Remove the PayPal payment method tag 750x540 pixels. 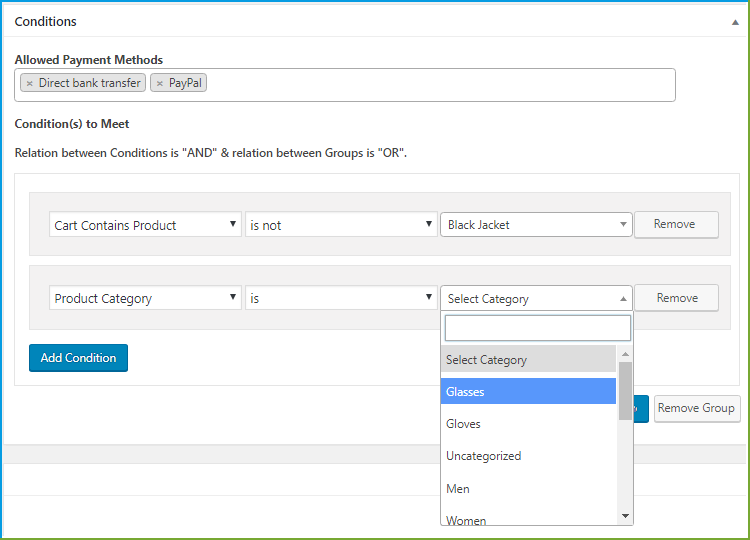[x=159, y=84]
